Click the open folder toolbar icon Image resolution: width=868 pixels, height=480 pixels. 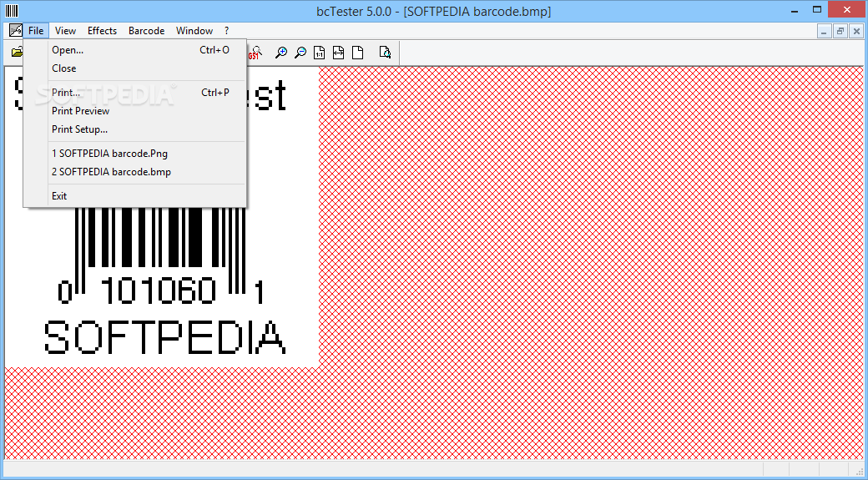coord(18,53)
